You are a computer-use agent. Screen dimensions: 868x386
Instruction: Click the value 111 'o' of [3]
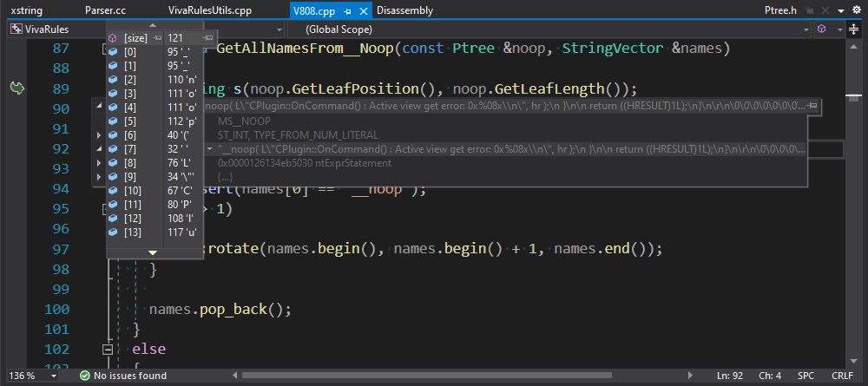(182, 94)
